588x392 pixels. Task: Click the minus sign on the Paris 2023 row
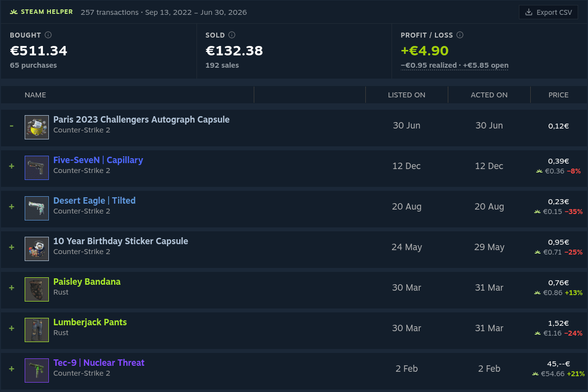click(x=12, y=126)
